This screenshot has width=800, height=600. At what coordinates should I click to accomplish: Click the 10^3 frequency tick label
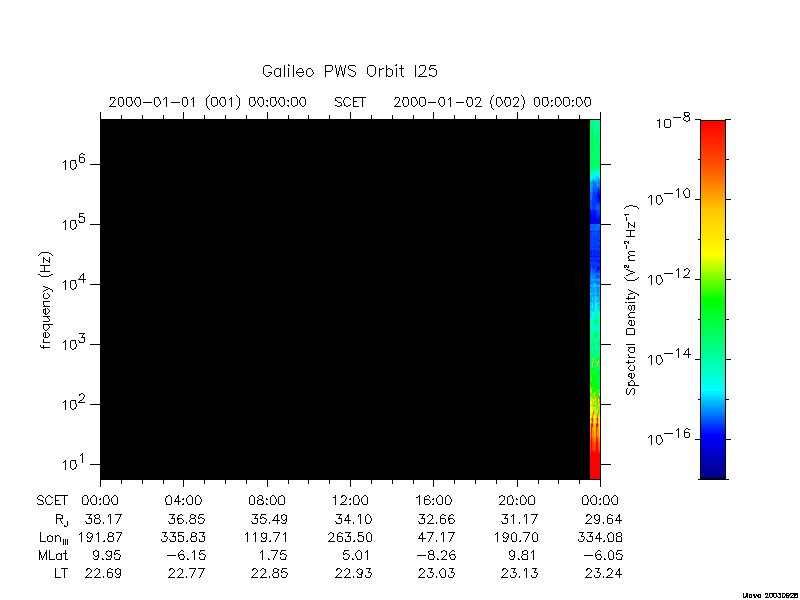(74, 343)
